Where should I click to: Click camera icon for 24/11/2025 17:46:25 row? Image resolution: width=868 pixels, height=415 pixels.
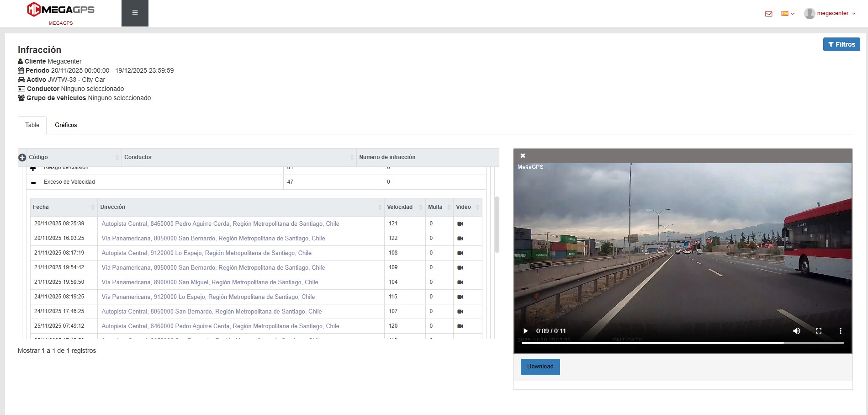click(x=460, y=312)
